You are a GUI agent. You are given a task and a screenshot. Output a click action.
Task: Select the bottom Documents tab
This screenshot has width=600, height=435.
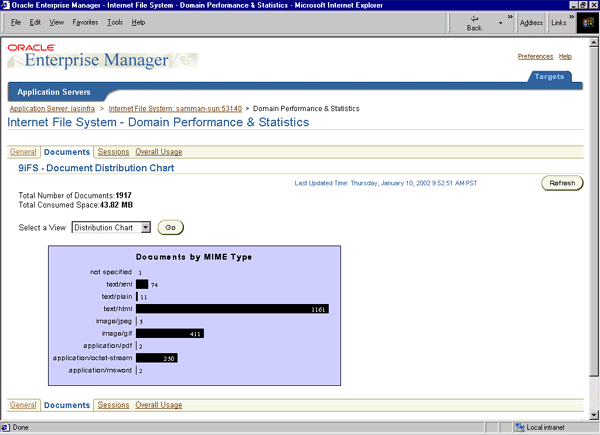click(x=67, y=405)
